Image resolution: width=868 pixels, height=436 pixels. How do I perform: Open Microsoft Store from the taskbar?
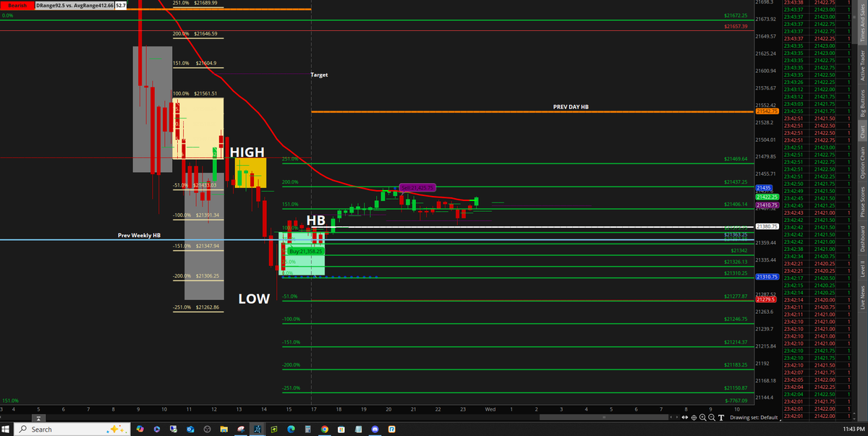(x=341, y=429)
